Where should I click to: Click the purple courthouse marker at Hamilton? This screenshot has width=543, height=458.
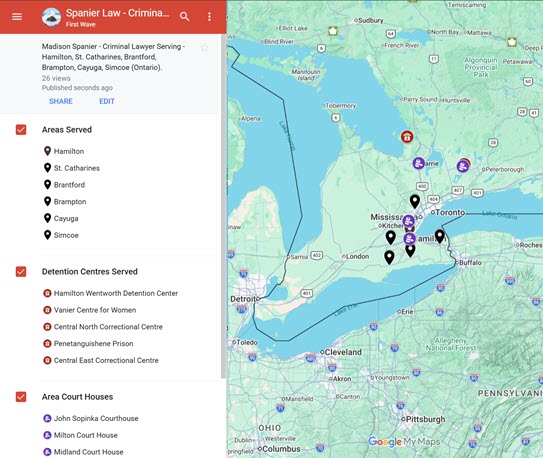409,239
